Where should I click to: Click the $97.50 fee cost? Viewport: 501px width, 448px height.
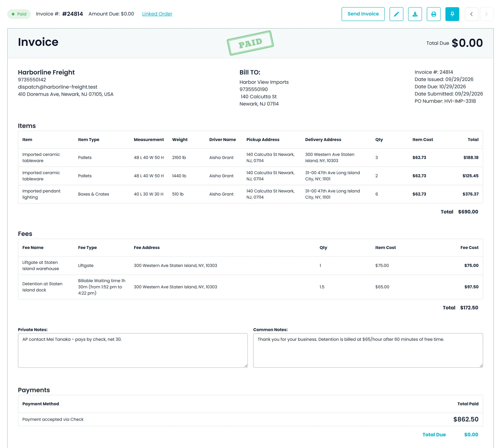click(471, 287)
